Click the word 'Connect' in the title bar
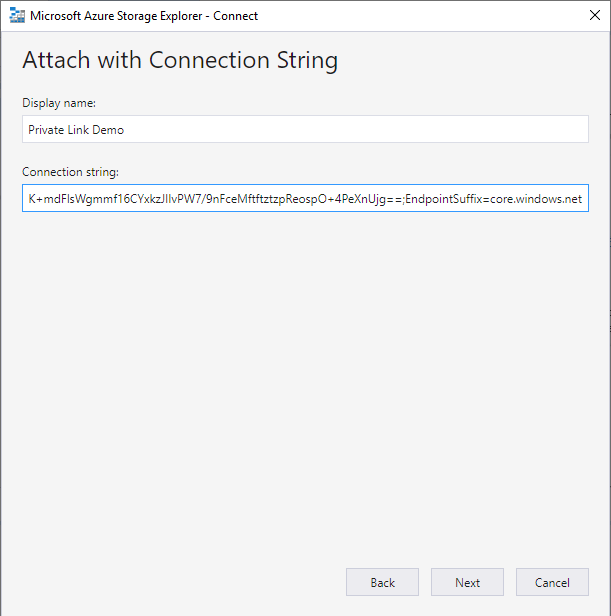The width and height of the screenshot is (611, 616). [235, 16]
